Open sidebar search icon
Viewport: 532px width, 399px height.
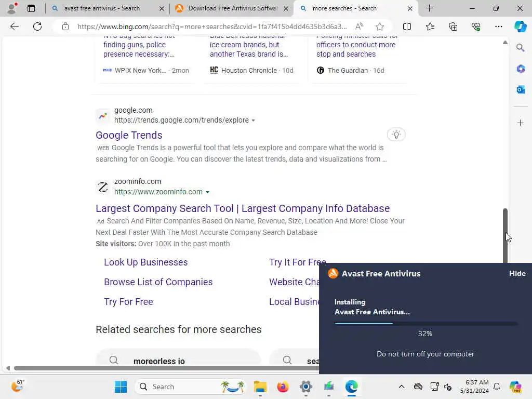pyautogui.click(x=521, y=47)
